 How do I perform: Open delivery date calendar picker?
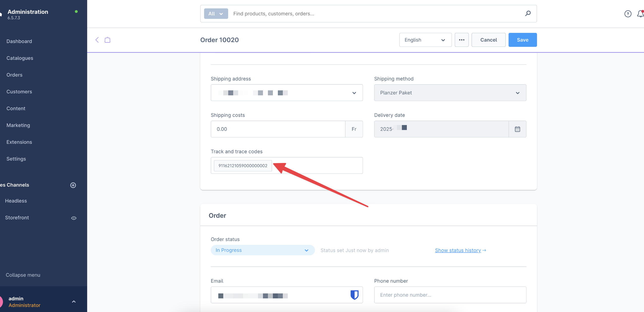click(517, 129)
